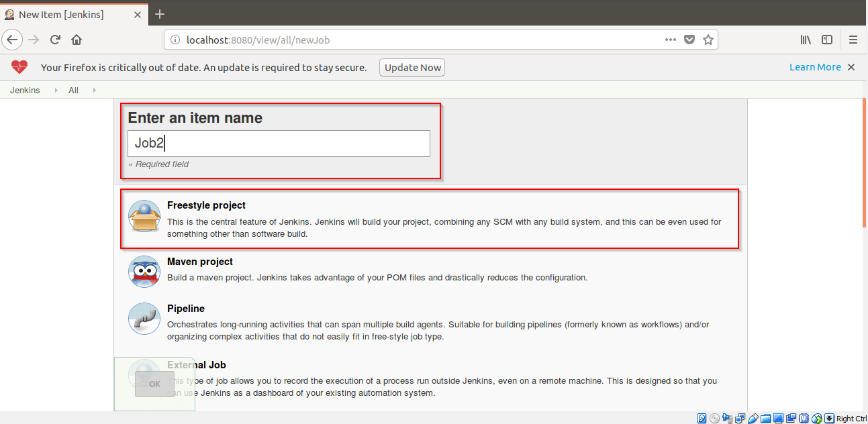The height and width of the screenshot is (424, 868).
Task: Open page actions three-dot menu
Action: coord(670,40)
